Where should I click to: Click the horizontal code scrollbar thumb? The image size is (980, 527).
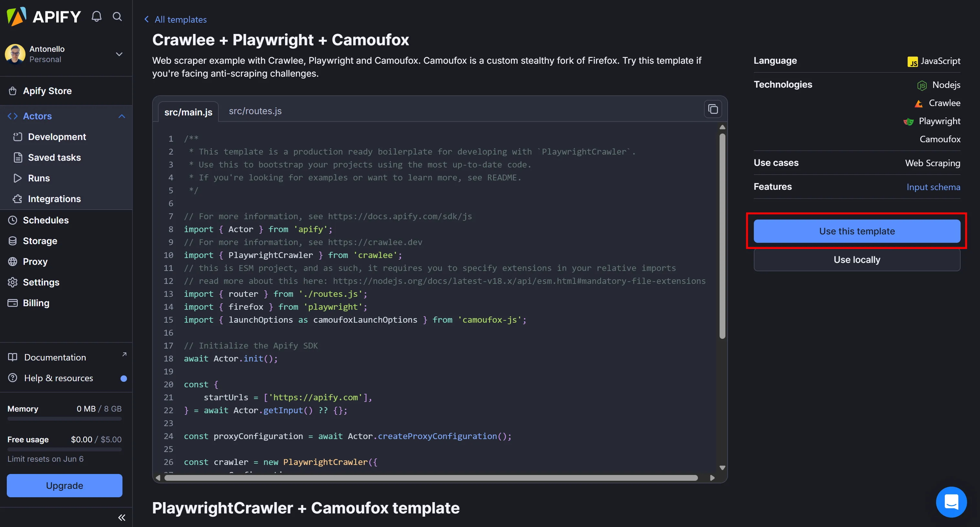[431, 478]
